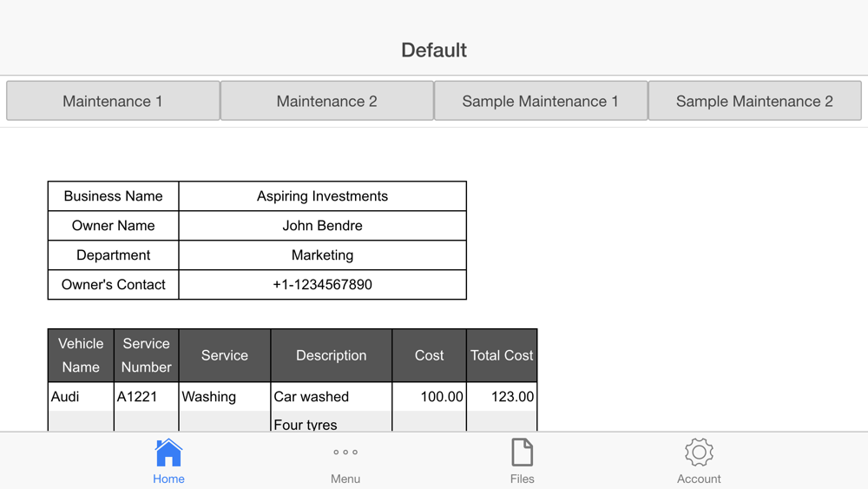
Task: Select the owner's contact phone number cell
Action: [x=322, y=285]
